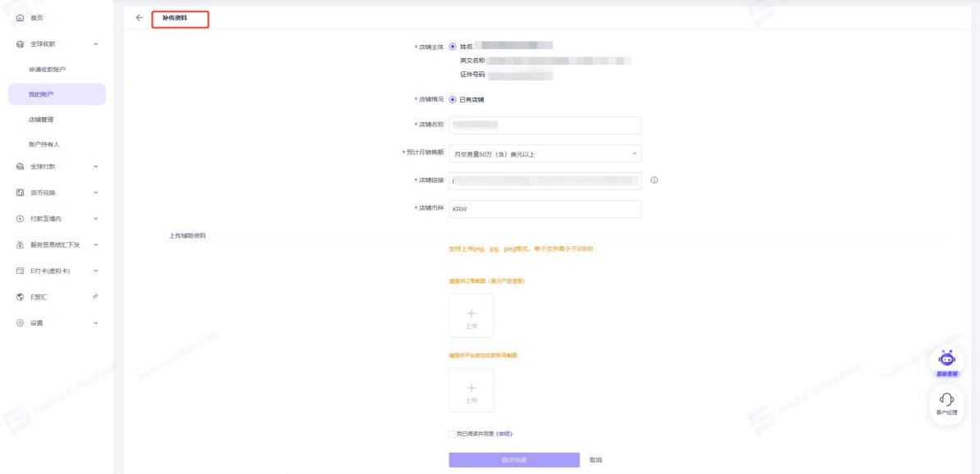
Task: Click the 提交申请 submit button
Action: (x=513, y=460)
